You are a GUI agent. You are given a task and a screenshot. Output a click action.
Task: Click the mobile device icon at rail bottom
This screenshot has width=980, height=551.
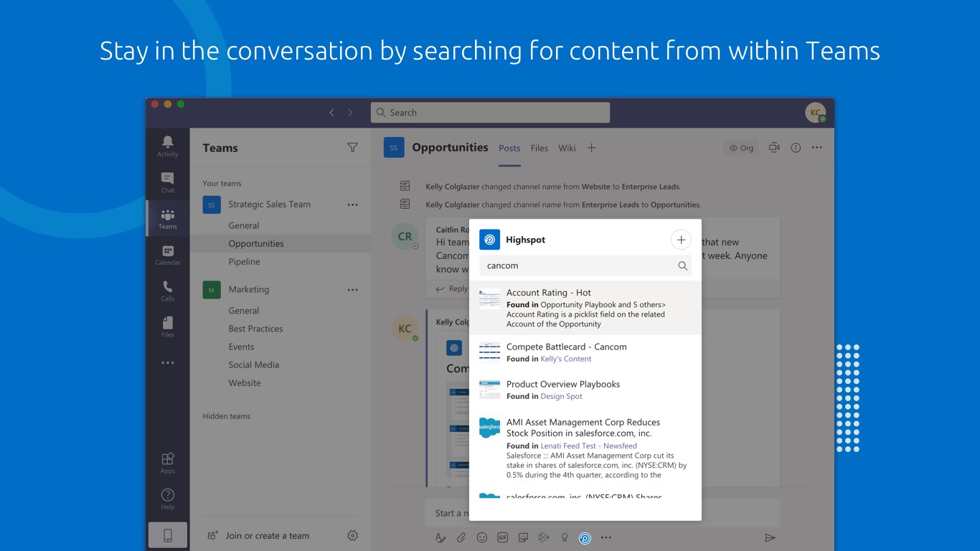[167, 535]
